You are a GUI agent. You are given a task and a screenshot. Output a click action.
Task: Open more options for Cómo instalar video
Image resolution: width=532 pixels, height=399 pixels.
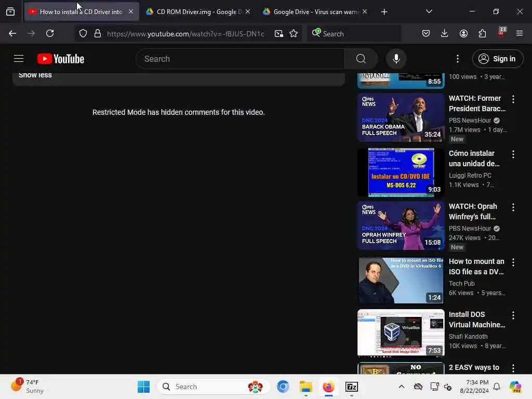click(513, 154)
